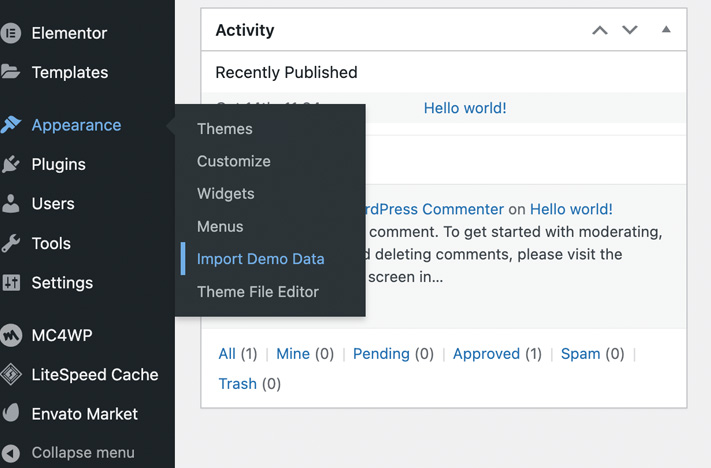Open Hello world! link in comment

(571, 209)
